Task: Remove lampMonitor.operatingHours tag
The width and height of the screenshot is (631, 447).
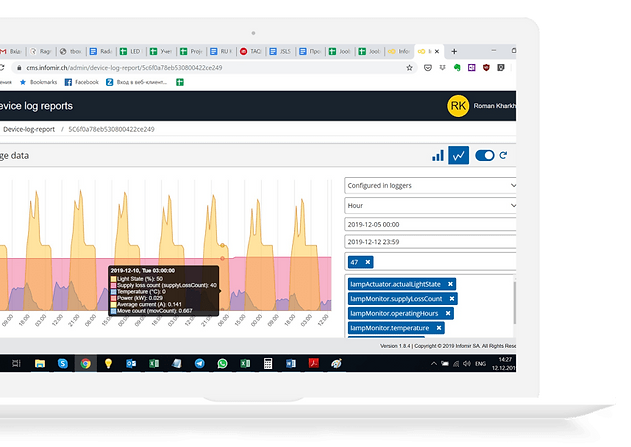Action: (x=448, y=313)
